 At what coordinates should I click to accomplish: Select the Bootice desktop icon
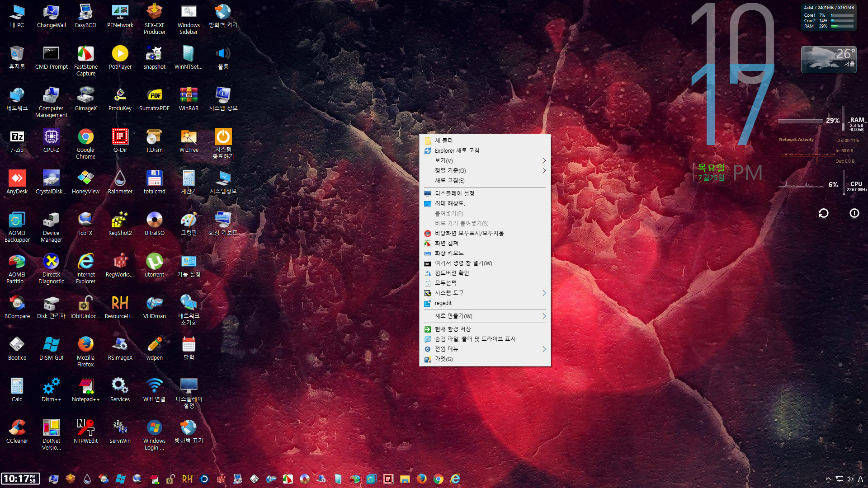click(17, 349)
